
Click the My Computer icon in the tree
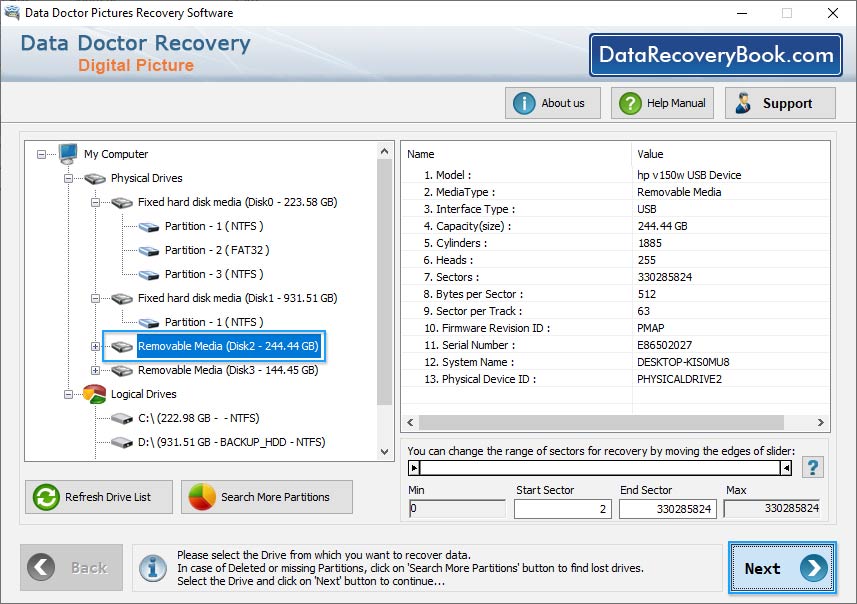coord(66,154)
